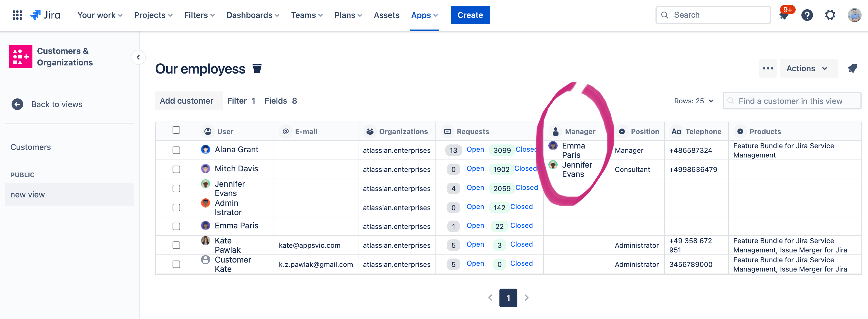Click the Find a customer search field
This screenshot has height=319, width=868.
792,101
